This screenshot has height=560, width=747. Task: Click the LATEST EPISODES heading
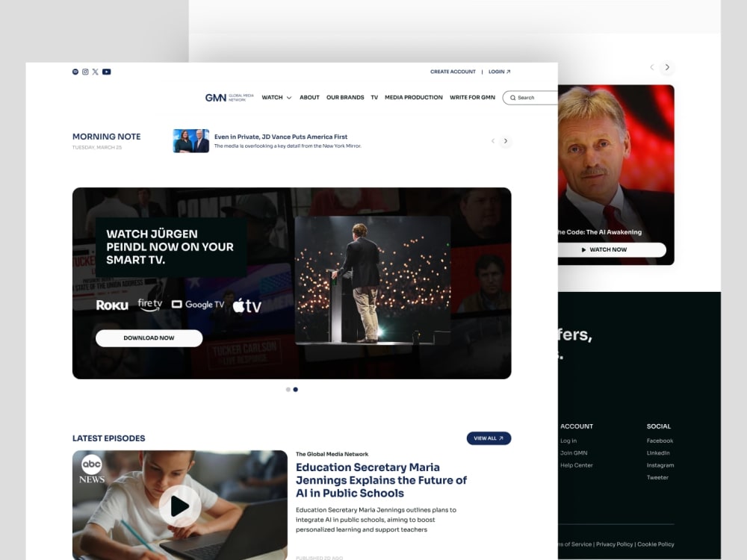pyautogui.click(x=108, y=438)
